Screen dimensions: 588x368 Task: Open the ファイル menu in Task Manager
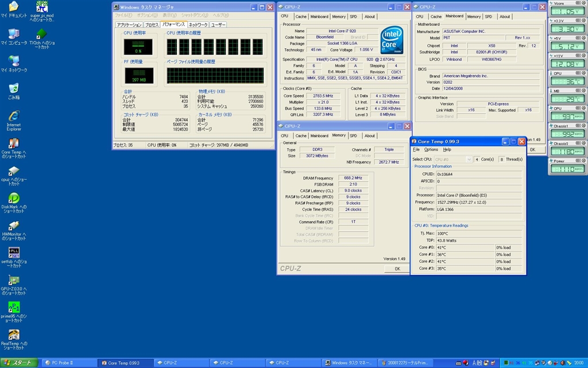123,15
